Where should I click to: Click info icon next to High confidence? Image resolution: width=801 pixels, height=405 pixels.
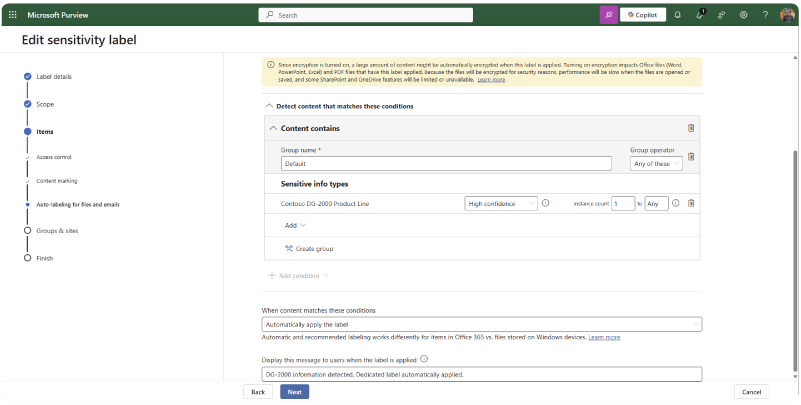point(546,203)
